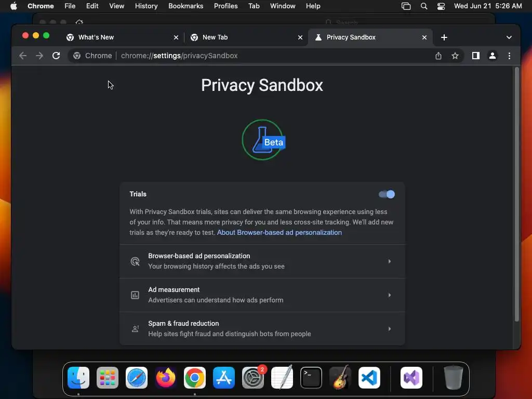Open App Store from the Dock
Viewport: 532px width, 399px height.
[224, 378]
